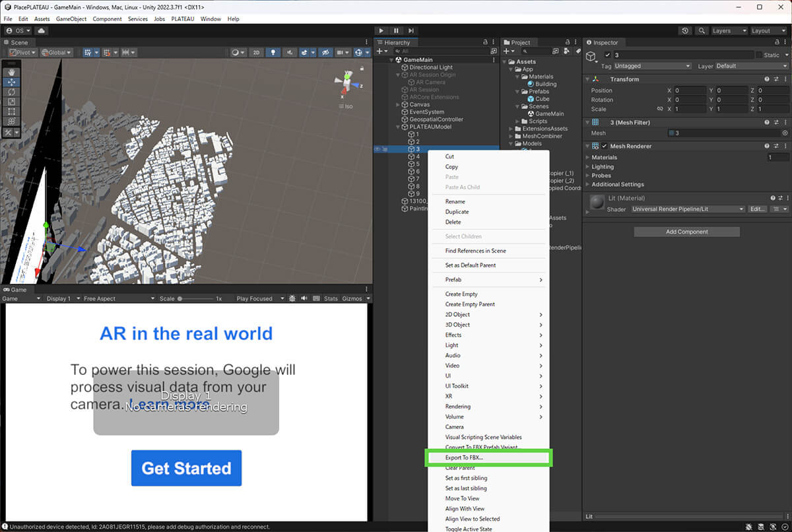Open the 3D Object submenu
The height and width of the screenshot is (532, 792).
tap(490, 325)
